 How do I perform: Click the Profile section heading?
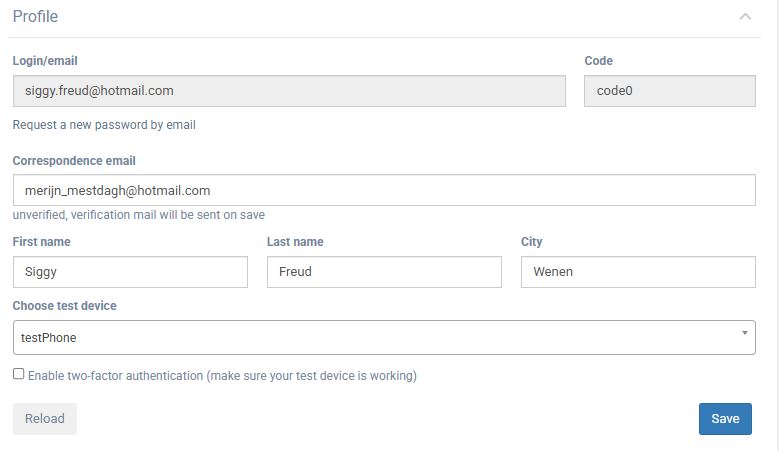(35, 17)
